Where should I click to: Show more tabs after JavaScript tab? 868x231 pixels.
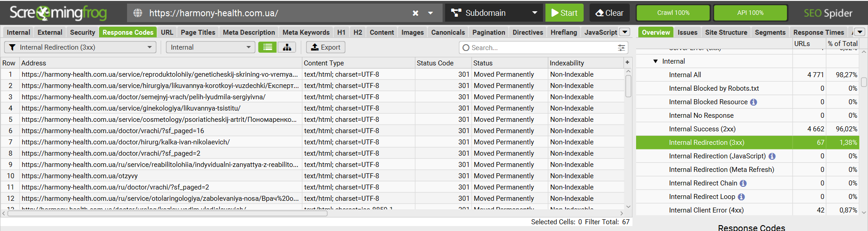(625, 32)
